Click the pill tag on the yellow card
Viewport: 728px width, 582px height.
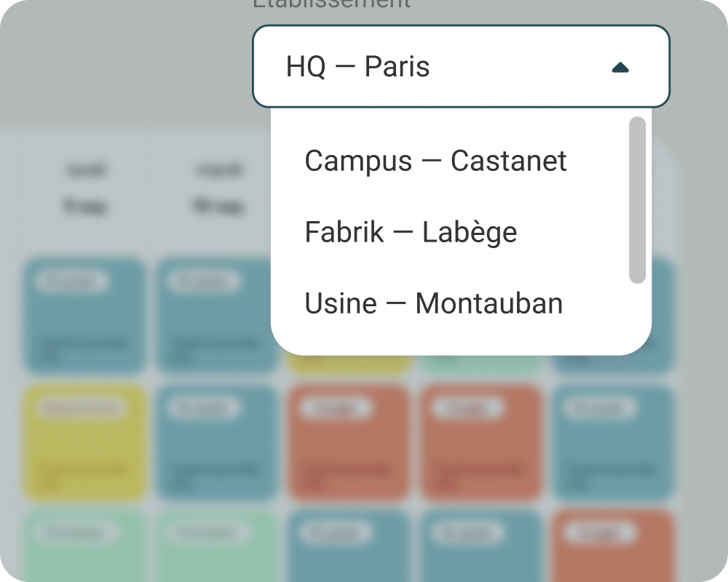pos(81,409)
